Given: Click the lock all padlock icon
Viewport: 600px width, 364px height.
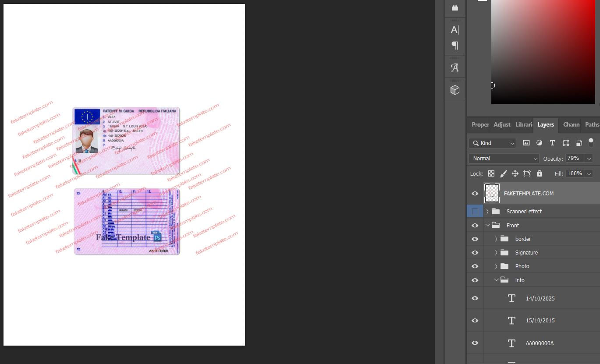Looking at the screenshot, I should click(x=540, y=173).
